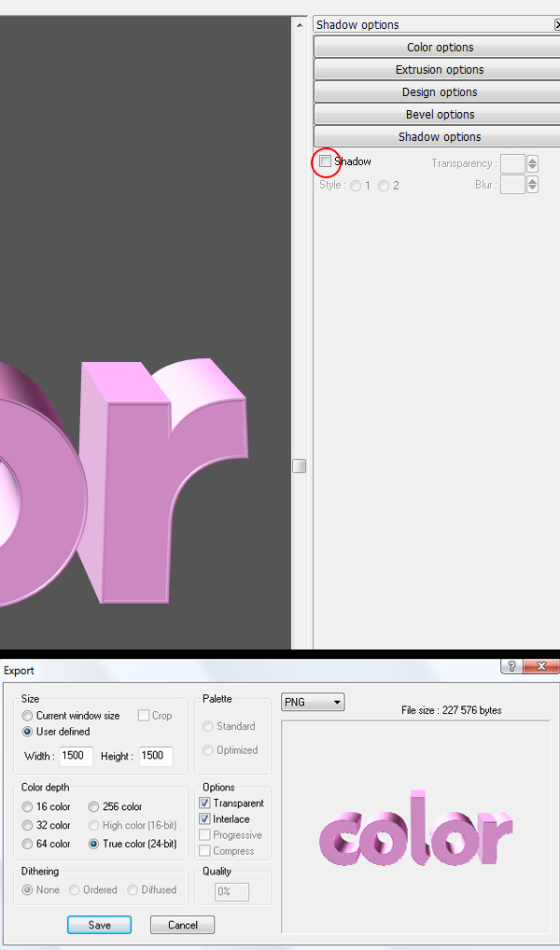Collapse the Shadow options section header
Screen dimensions: 560x950
[x=440, y=137]
